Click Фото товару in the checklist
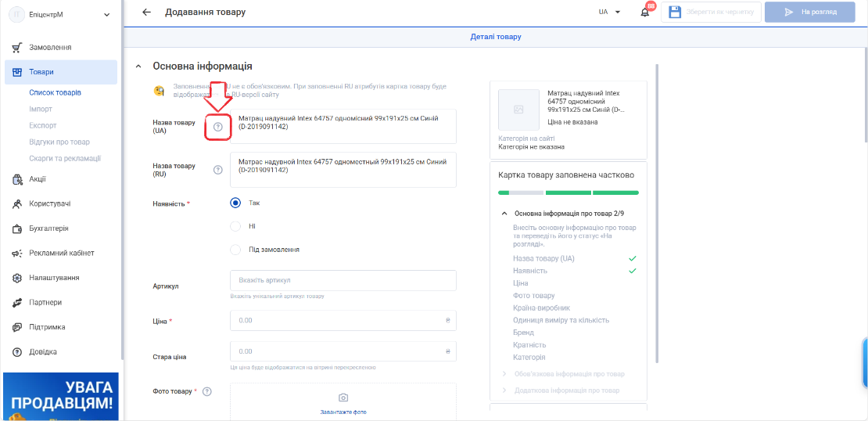The width and height of the screenshot is (868, 421). 533,295
